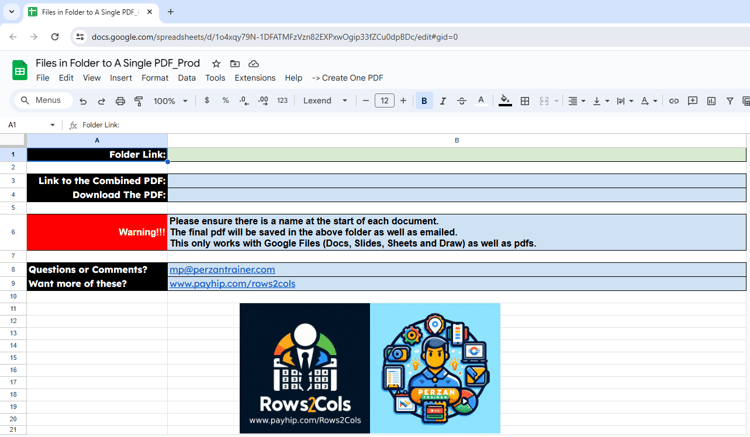
Task: Open the Create One PDF menu
Action: (348, 78)
